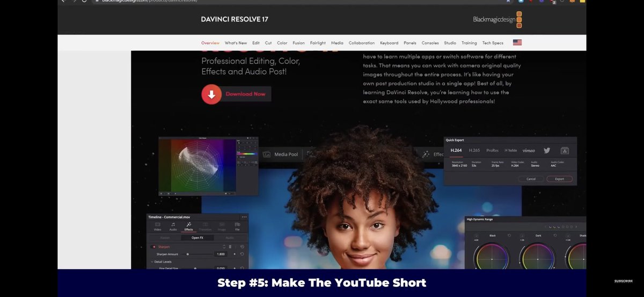Click the red Download Now button
Image resolution: width=644 pixels, height=297 pixels.
point(236,94)
